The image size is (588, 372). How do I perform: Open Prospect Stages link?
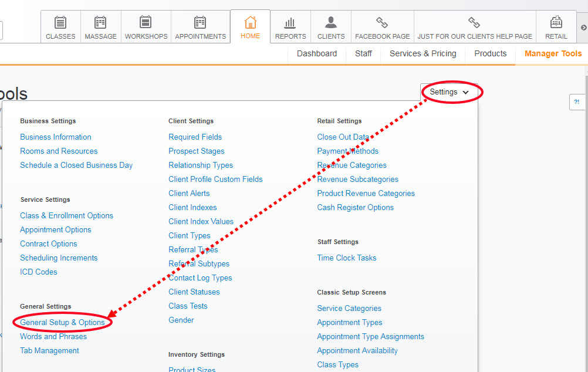pos(197,151)
